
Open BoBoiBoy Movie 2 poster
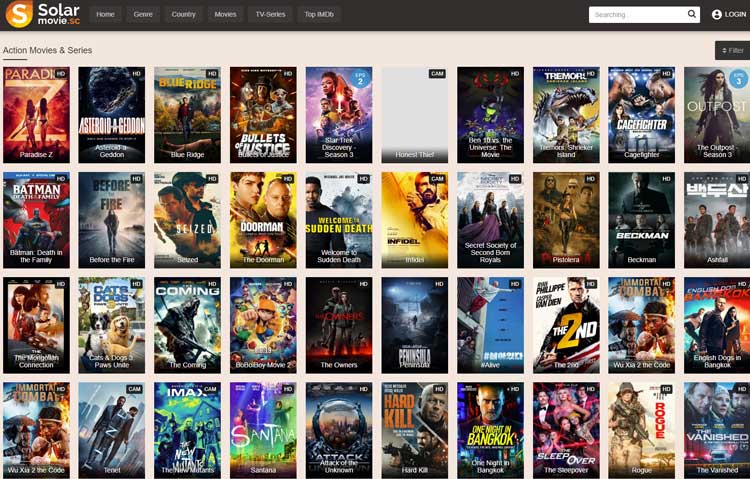coord(263,325)
